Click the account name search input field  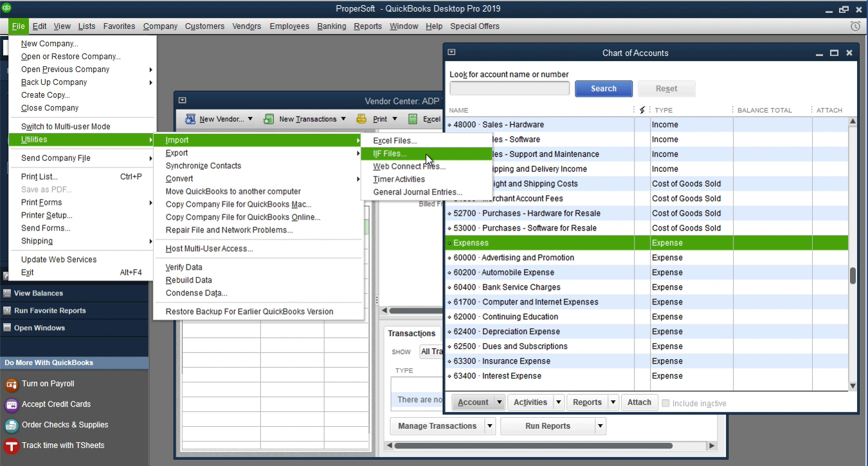[509, 89]
